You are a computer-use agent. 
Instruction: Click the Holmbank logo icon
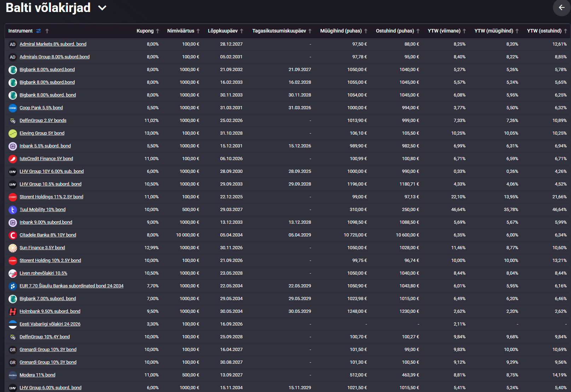click(x=13, y=312)
